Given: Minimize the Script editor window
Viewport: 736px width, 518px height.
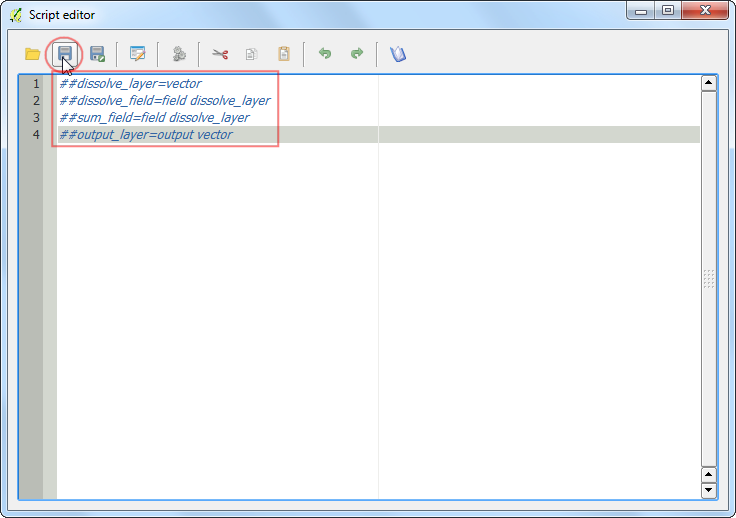Looking at the screenshot, I should [641, 11].
